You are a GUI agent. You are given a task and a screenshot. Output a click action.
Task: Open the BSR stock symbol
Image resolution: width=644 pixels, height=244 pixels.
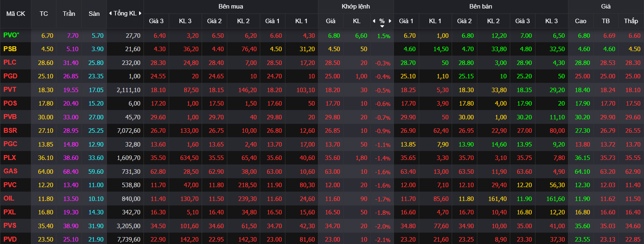coord(11,130)
